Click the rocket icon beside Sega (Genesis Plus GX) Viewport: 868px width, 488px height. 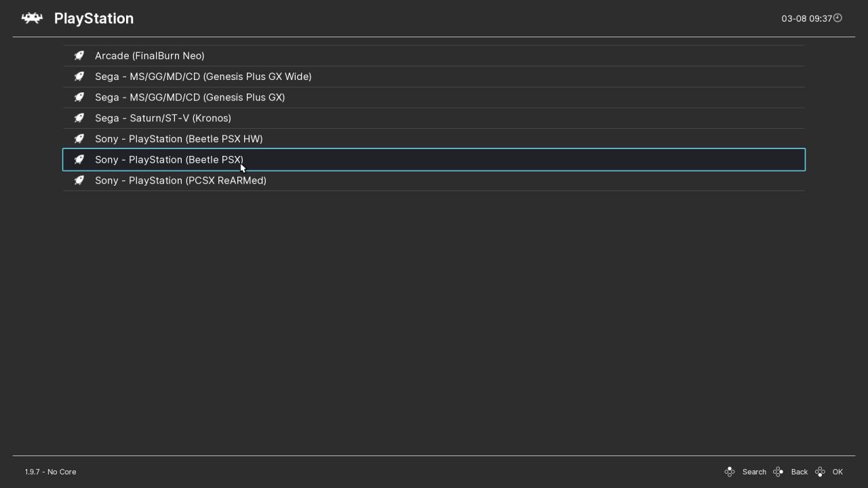[79, 98]
